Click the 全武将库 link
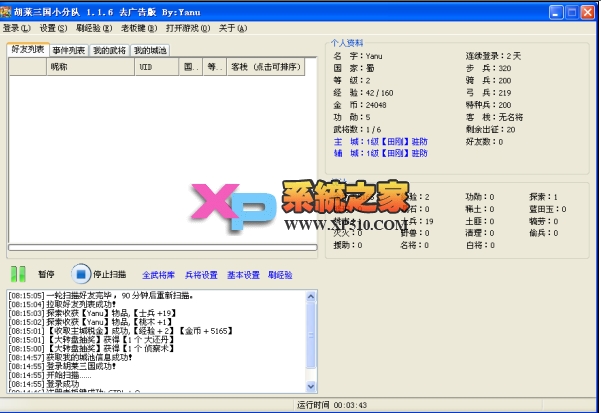The image size is (601, 413). click(158, 274)
